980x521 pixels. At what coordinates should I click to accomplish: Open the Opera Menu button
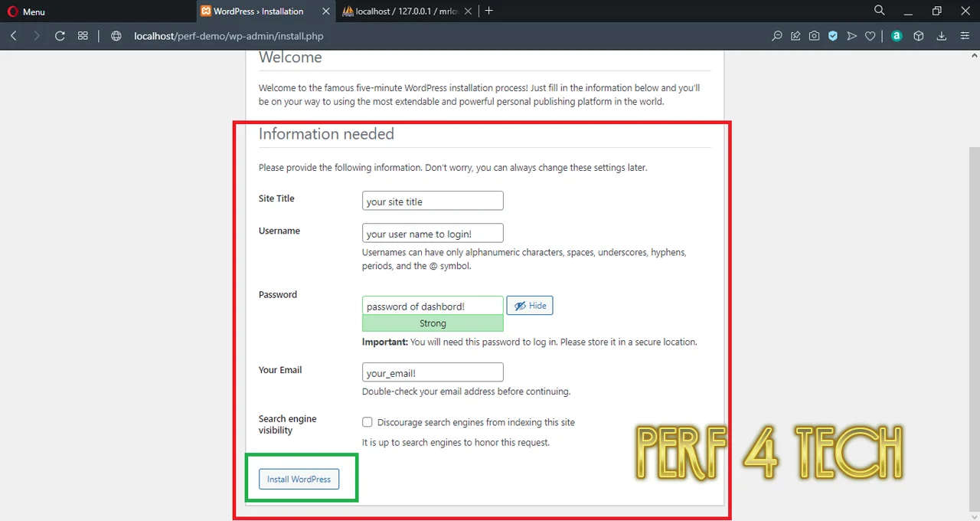26,11
